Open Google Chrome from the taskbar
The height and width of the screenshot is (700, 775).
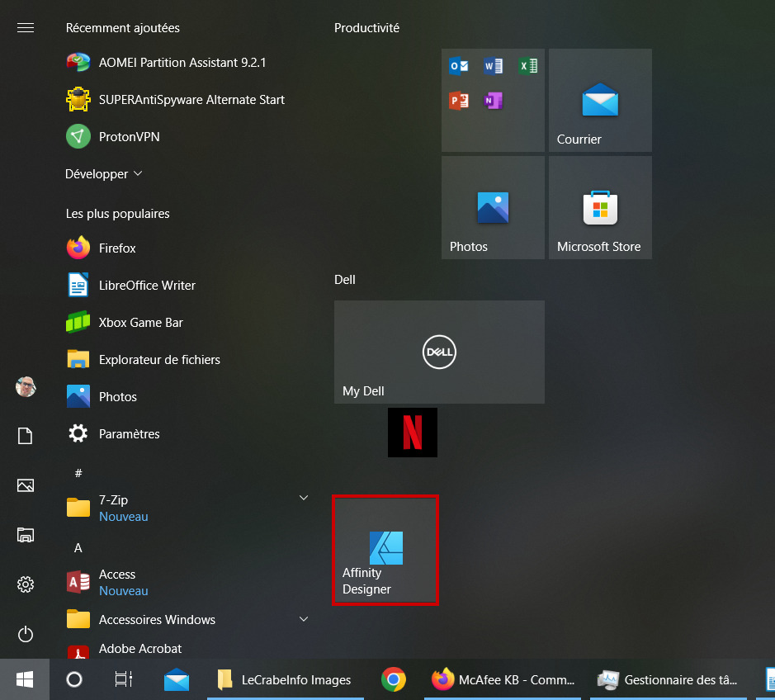[394, 679]
